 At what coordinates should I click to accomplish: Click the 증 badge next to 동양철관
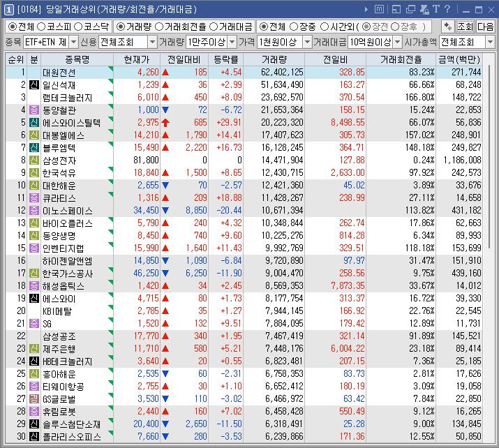click(x=34, y=110)
